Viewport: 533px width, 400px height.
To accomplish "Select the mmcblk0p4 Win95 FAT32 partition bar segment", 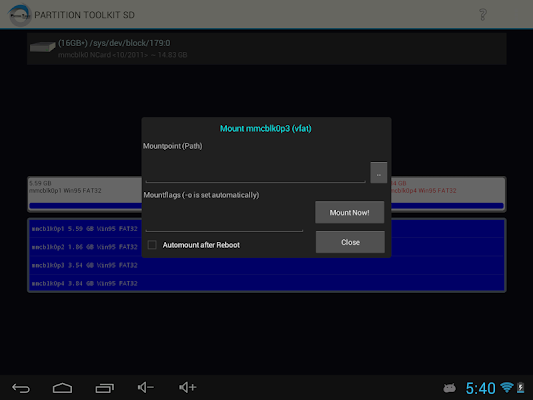I will tap(448, 194).
